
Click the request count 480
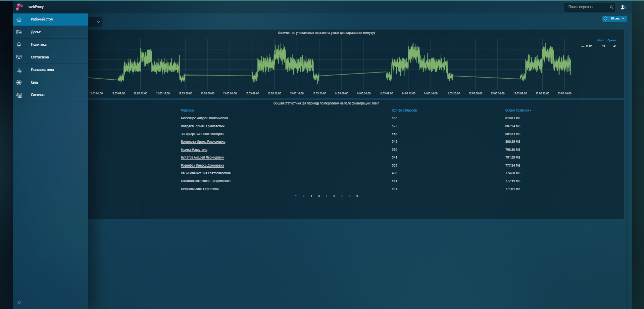click(394, 173)
